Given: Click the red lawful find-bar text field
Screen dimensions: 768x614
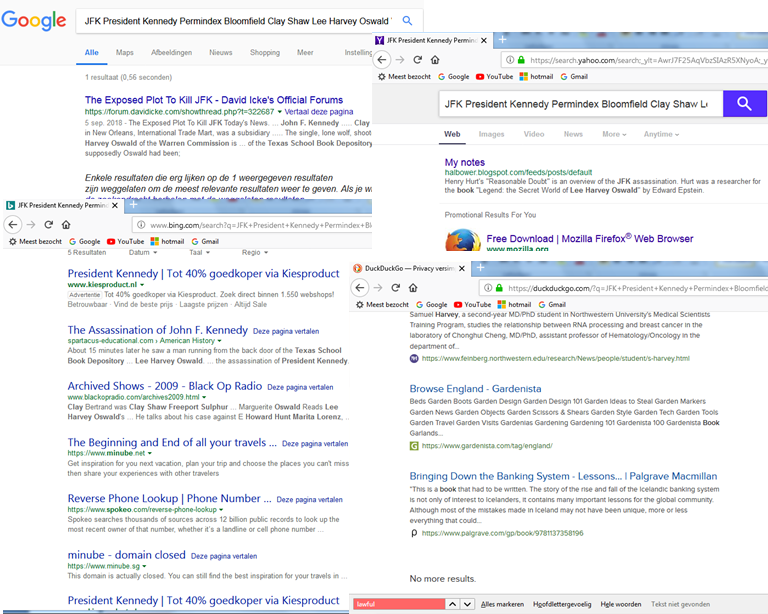Looking at the screenshot, I should pos(399,604).
